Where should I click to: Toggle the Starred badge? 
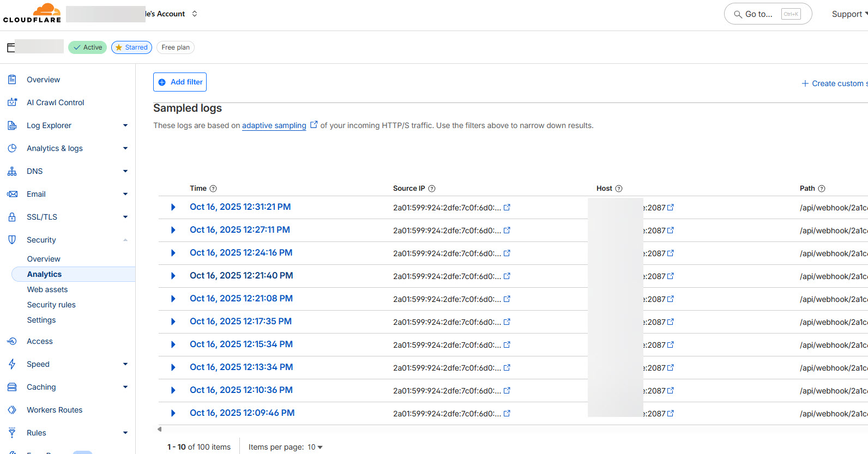tap(131, 47)
